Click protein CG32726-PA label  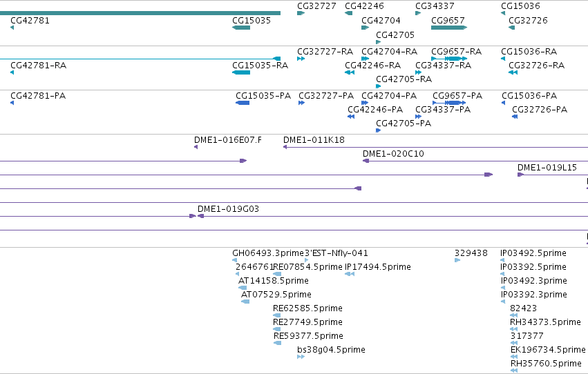point(540,109)
